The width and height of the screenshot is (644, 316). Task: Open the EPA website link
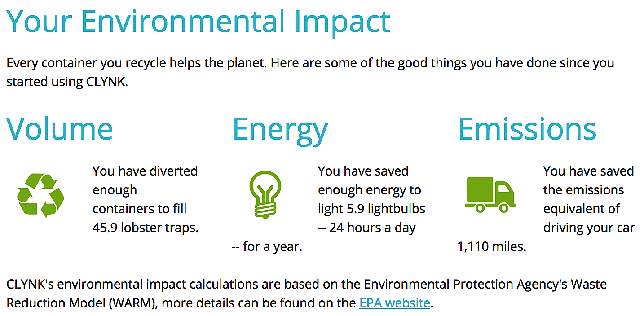[395, 303]
